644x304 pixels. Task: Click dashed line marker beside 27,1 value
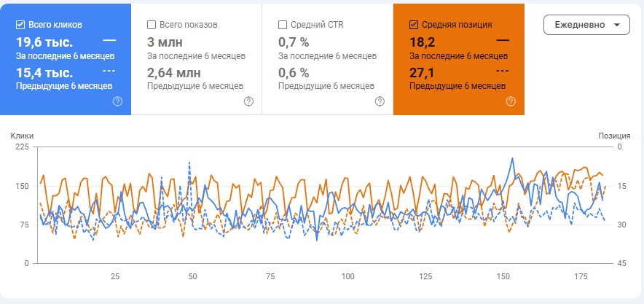click(x=502, y=71)
